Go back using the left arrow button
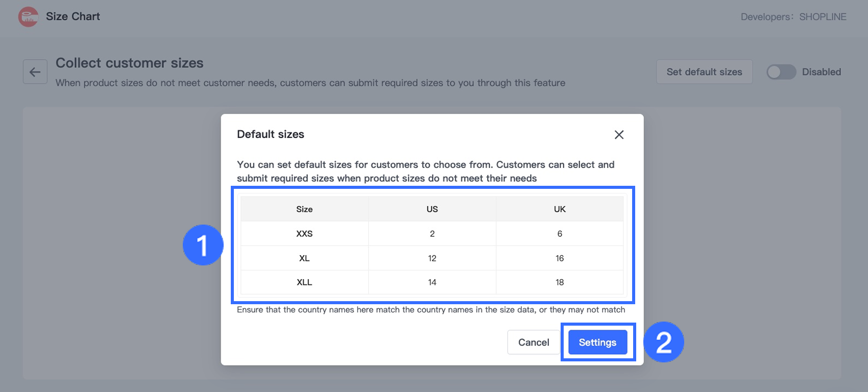This screenshot has height=392, width=868. click(35, 72)
